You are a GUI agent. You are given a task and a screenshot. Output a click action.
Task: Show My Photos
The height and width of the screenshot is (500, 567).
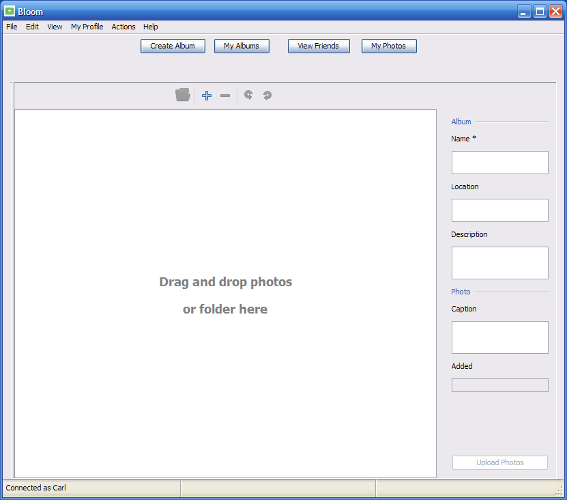[x=389, y=46]
